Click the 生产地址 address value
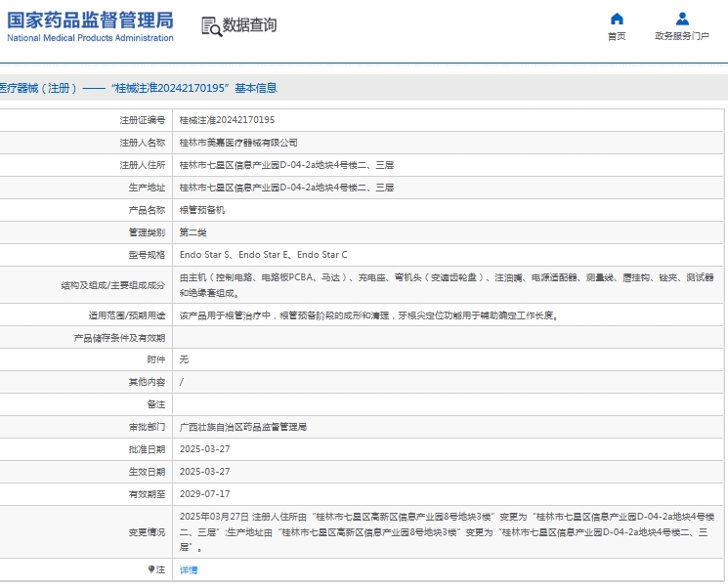Image resolution: width=728 pixels, height=588 pixels. point(286,188)
